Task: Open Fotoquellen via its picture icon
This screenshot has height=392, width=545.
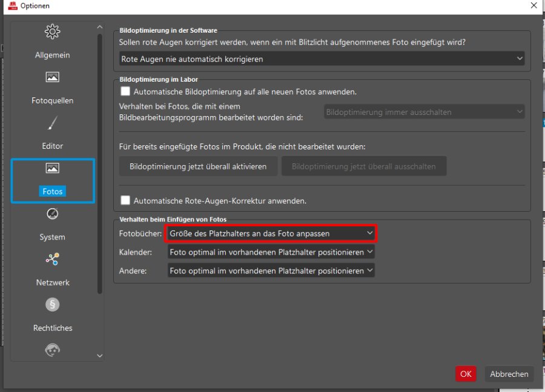Action: [x=53, y=77]
